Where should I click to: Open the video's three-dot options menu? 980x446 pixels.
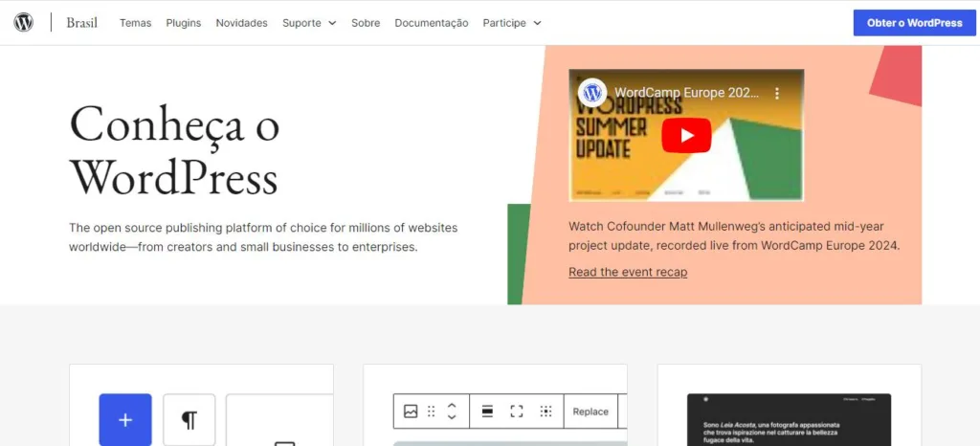point(777,94)
